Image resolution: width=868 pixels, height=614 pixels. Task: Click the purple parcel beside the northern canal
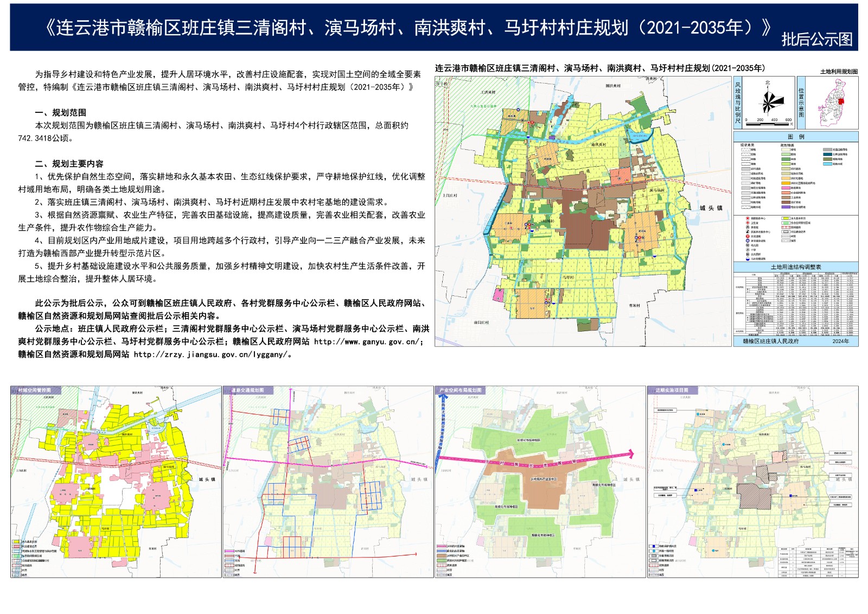[552, 138]
